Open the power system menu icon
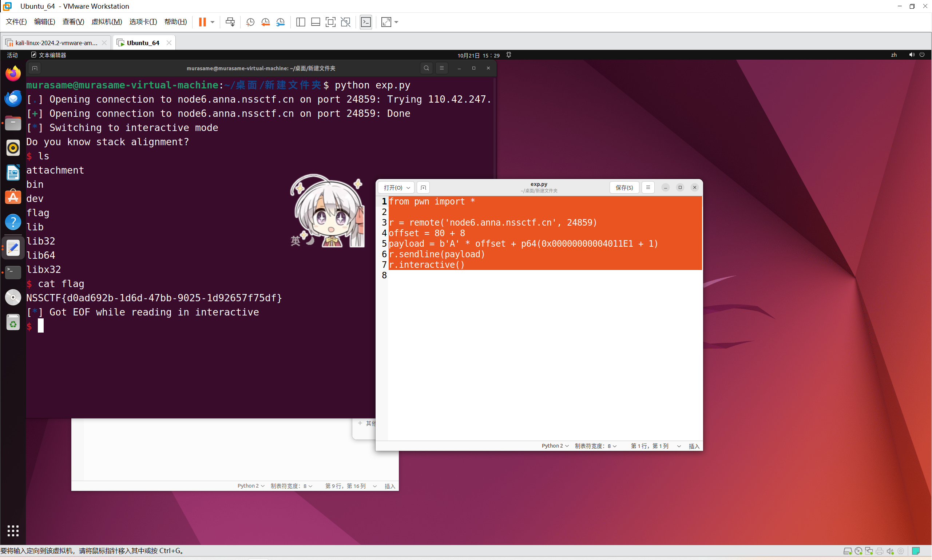This screenshot has width=932, height=560. 922,55
